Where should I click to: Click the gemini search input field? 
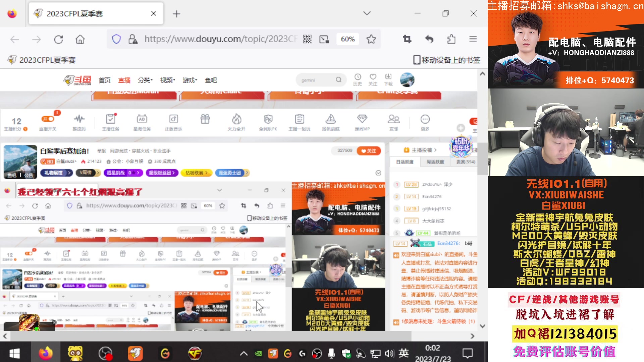317,80
